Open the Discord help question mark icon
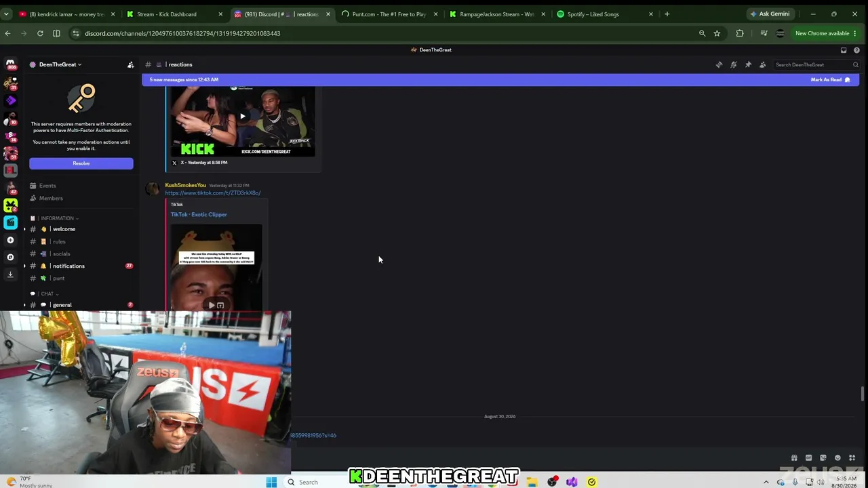 (x=857, y=50)
